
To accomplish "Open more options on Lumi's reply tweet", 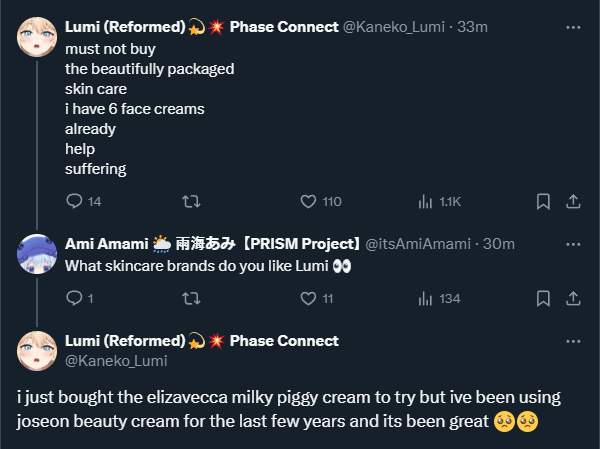I will (573, 341).
